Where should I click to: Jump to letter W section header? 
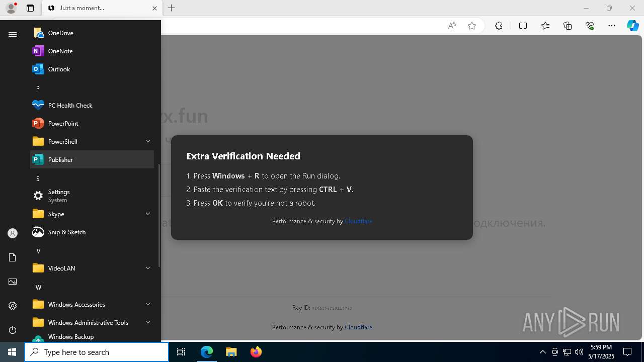[x=38, y=287]
